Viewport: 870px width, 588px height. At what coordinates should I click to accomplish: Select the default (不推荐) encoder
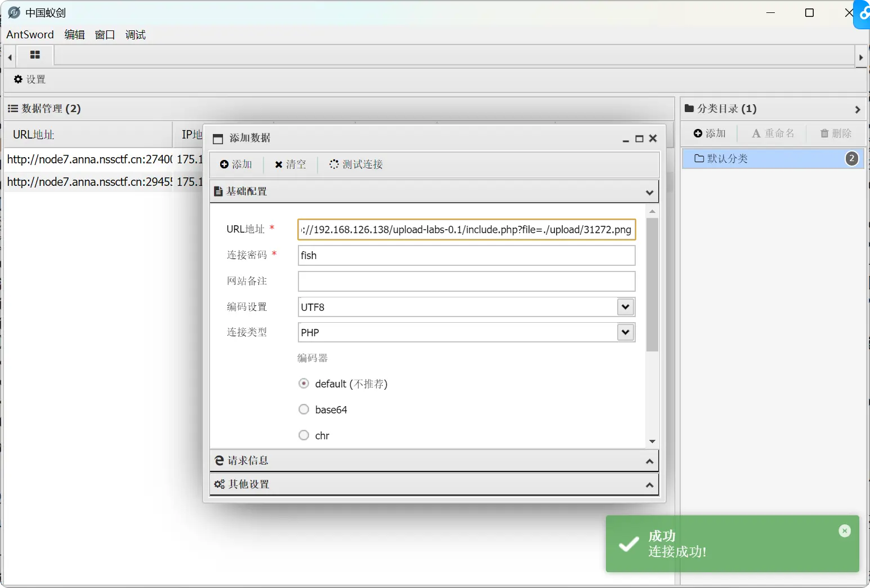point(304,384)
